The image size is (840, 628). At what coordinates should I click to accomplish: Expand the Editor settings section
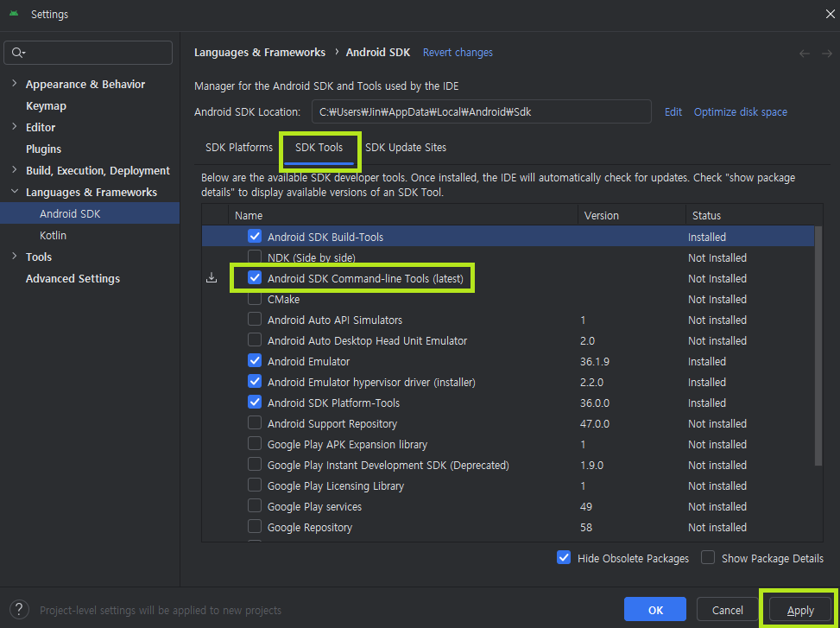[15, 127]
